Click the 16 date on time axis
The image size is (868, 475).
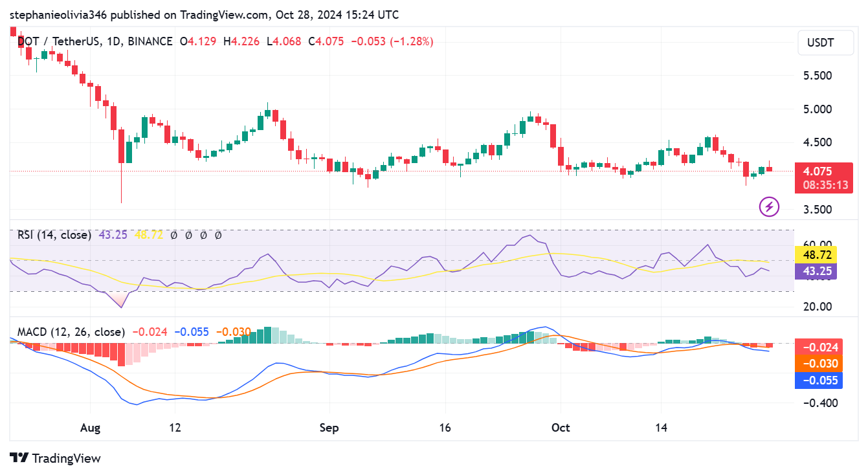pos(445,428)
